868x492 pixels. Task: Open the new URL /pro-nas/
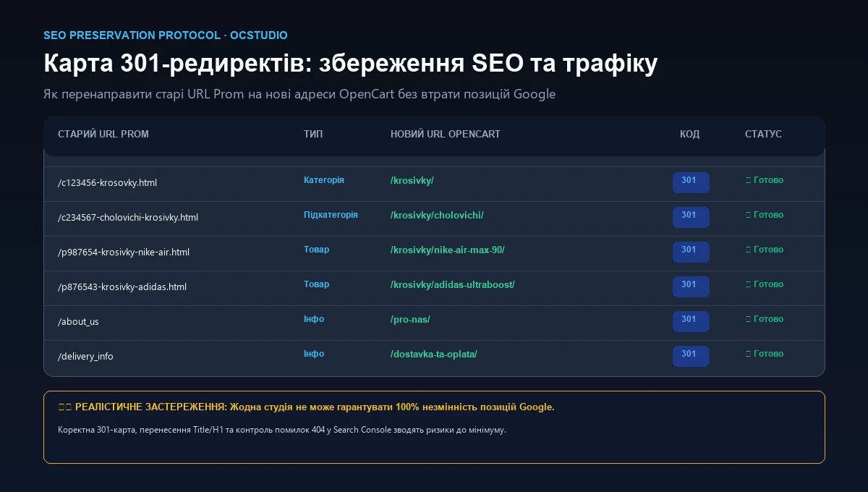pos(410,320)
